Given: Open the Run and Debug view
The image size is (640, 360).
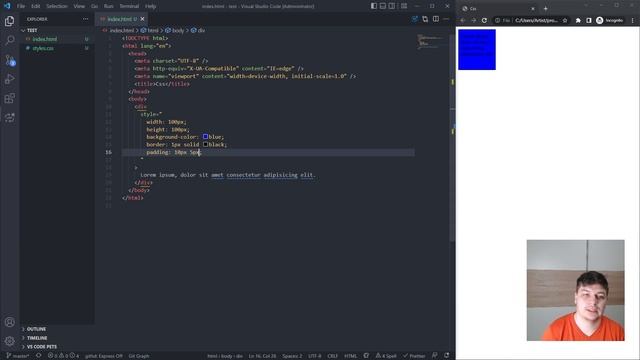Looking at the screenshot, I should click(9, 79).
